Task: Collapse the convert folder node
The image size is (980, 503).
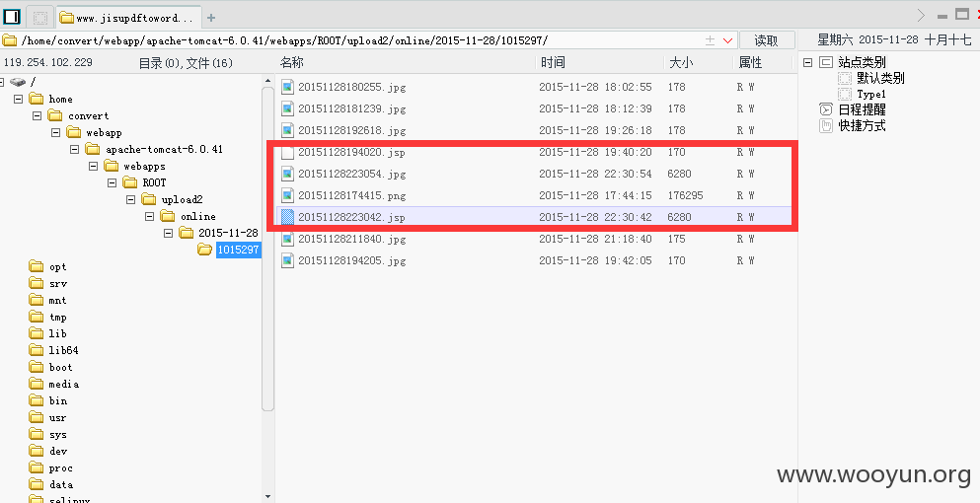Action: coord(37,115)
